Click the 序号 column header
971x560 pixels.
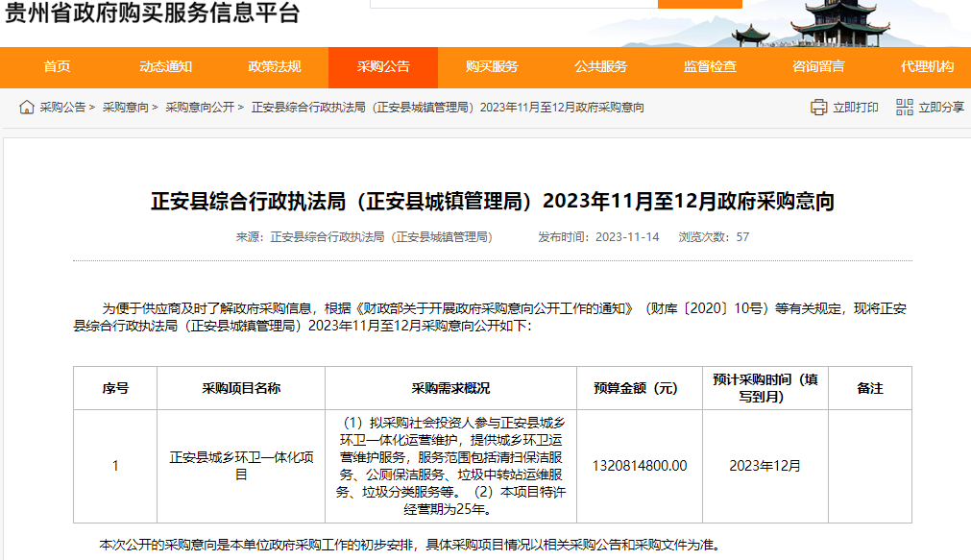pos(115,388)
